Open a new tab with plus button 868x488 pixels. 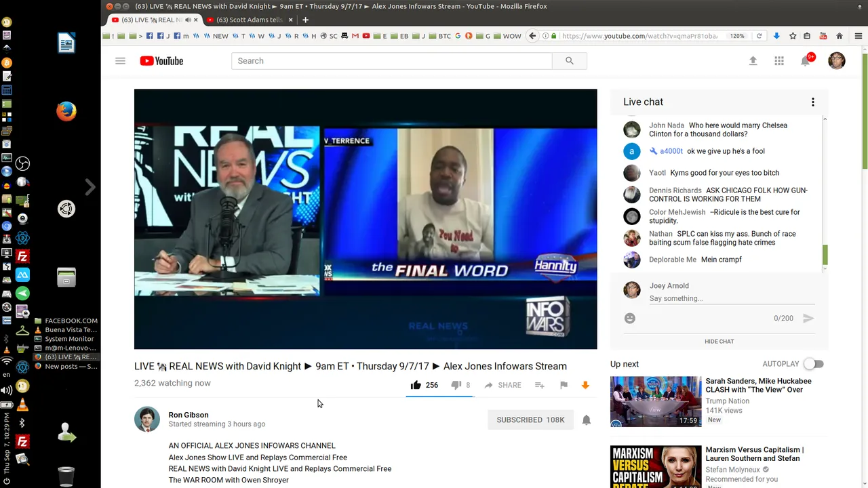tap(305, 20)
